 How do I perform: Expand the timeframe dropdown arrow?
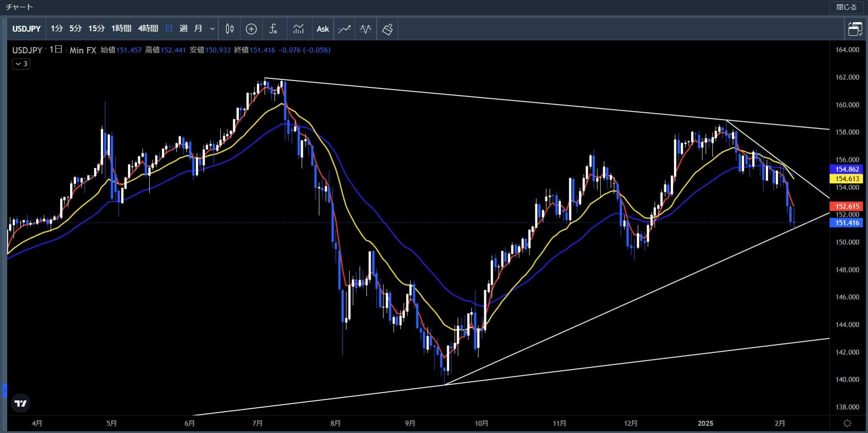tap(212, 29)
